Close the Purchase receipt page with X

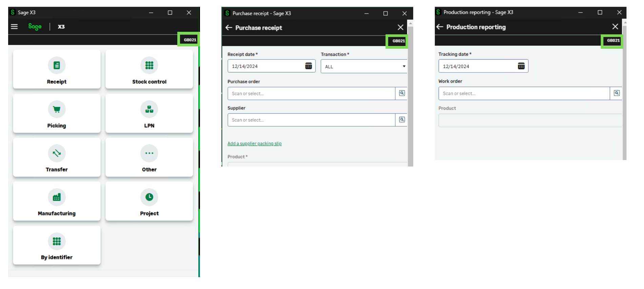point(400,27)
